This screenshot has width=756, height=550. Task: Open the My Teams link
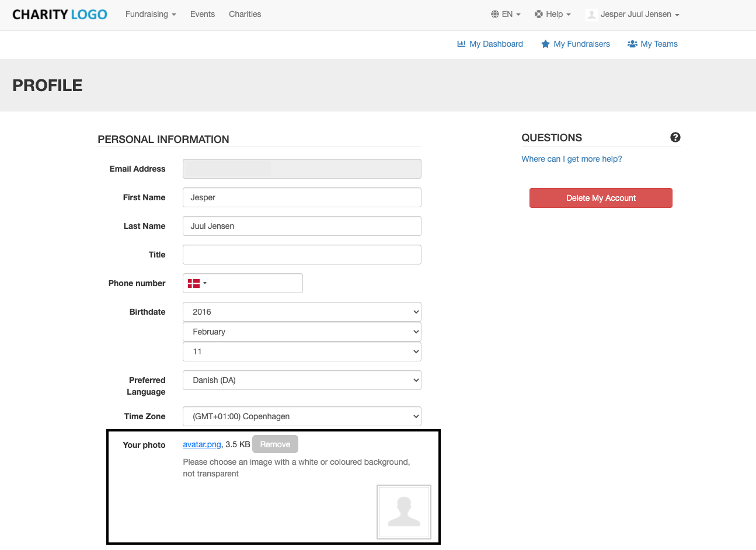[653, 44]
